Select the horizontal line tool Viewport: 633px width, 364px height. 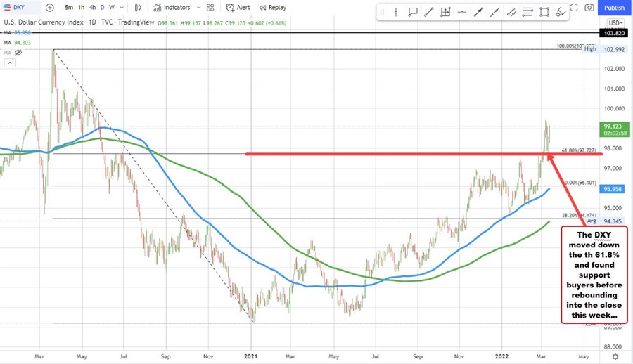pyautogui.click(x=462, y=12)
